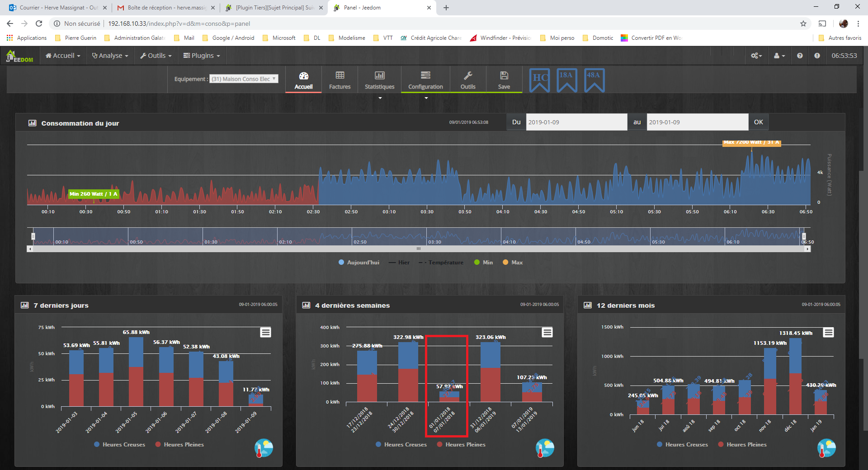The width and height of the screenshot is (868, 470).
Task: Open the Modelisme bookmark folder
Action: (347, 38)
